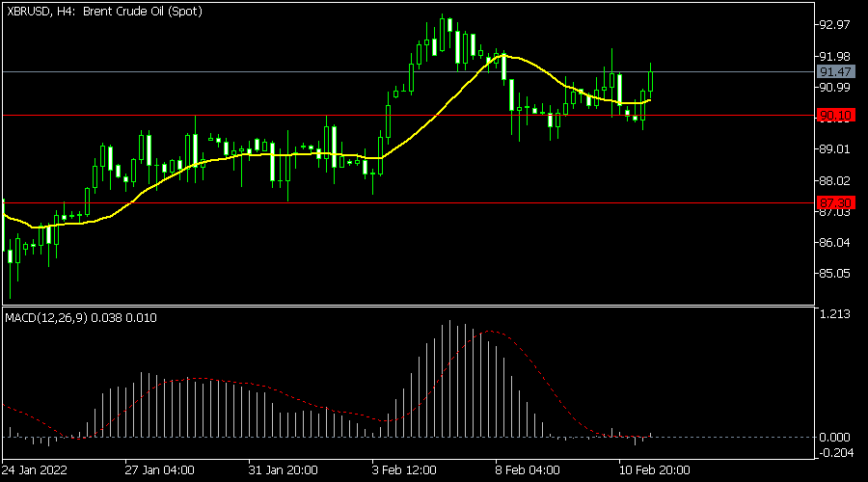Click the 88.02 price axis value
The height and width of the screenshot is (482, 868).
pyautogui.click(x=835, y=181)
